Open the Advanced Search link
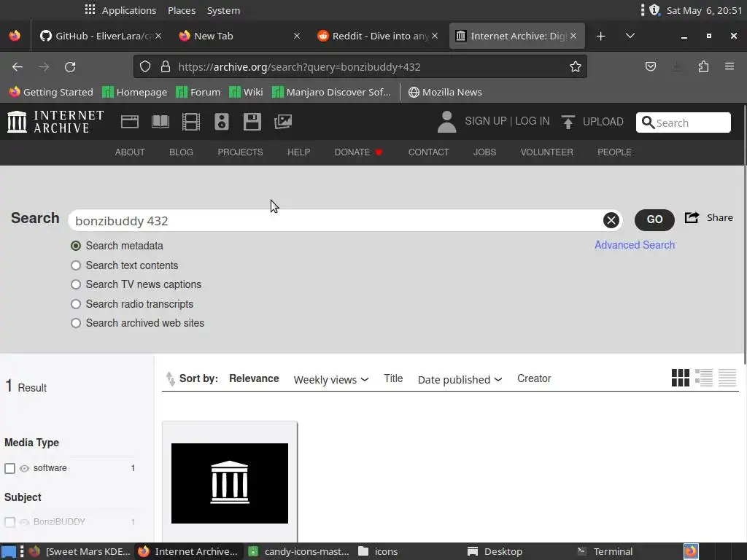747x560 pixels. [635, 245]
